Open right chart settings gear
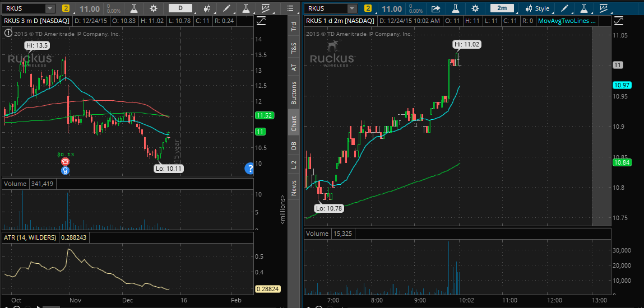The height and width of the screenshot is (308, 644). click(x=475, y=8)
